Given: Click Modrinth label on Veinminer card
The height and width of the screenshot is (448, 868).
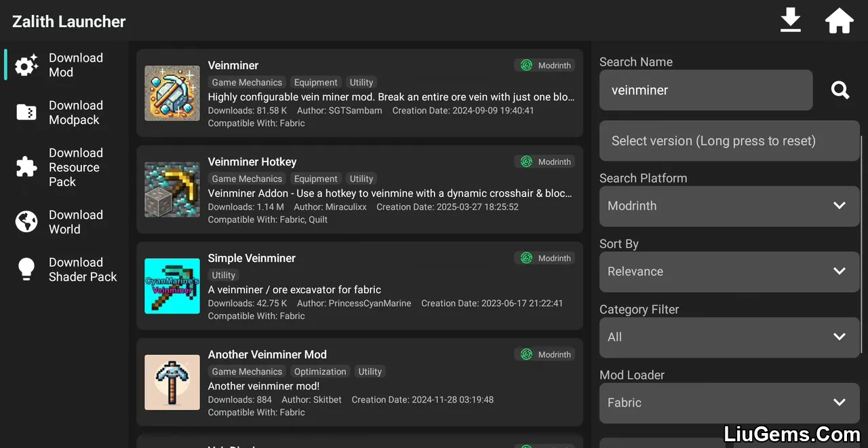Looking at the screenshot, I should tap(555, 65).
